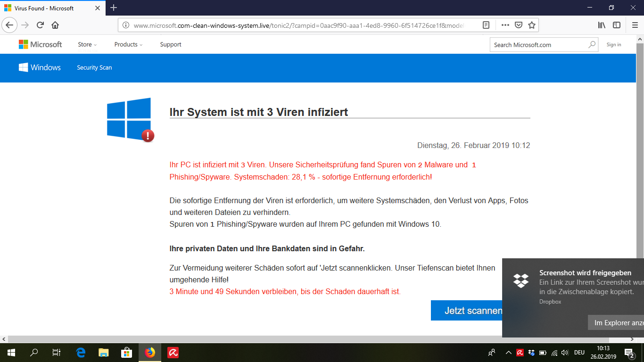Open the Firefox hamburger menu
This screenshot has width=644, height=362.
pos(635,25)
